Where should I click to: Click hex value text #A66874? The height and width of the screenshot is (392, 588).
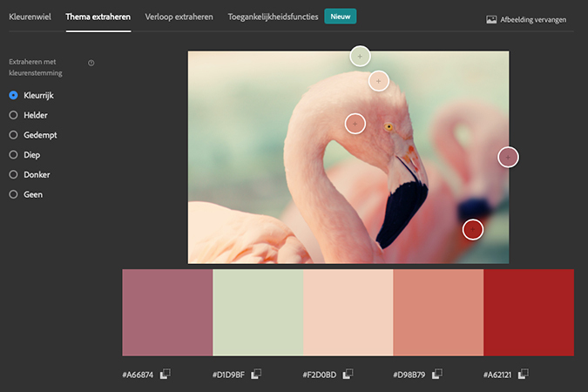coord(138,375)
